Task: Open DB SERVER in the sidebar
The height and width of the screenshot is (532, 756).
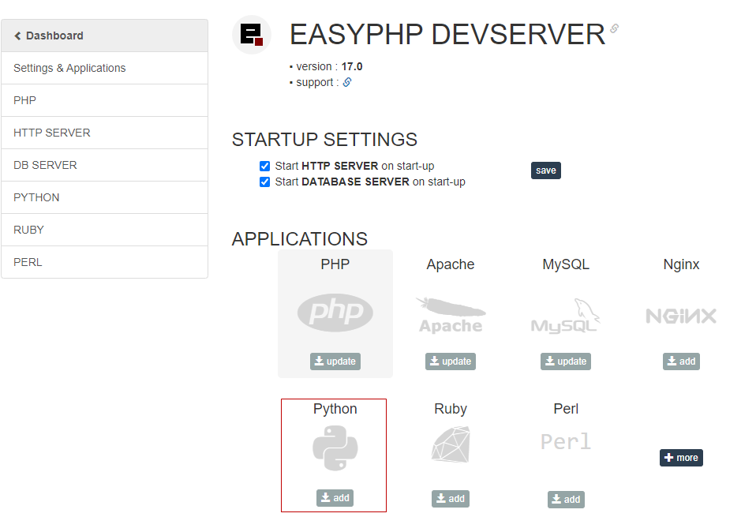Action: click(105, 165)
